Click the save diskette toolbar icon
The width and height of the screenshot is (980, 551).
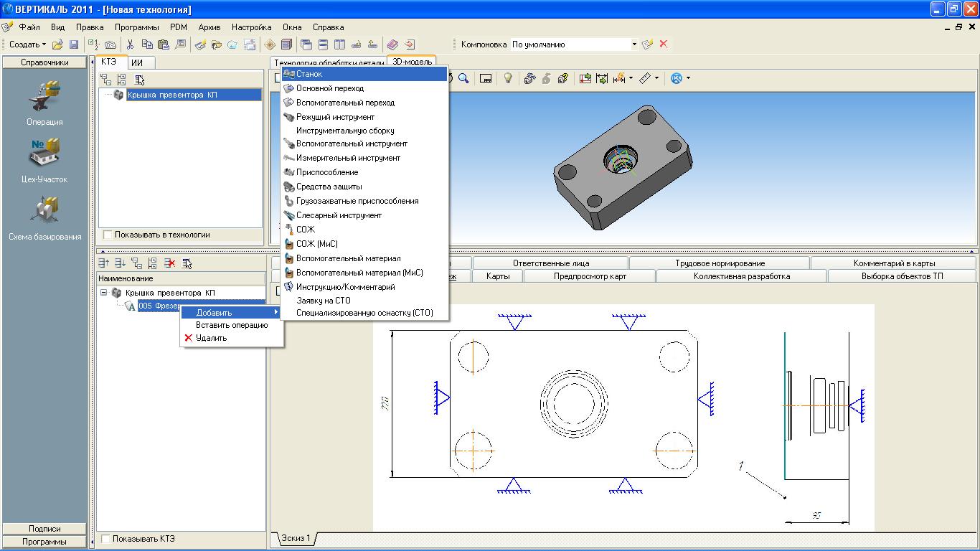74,44
